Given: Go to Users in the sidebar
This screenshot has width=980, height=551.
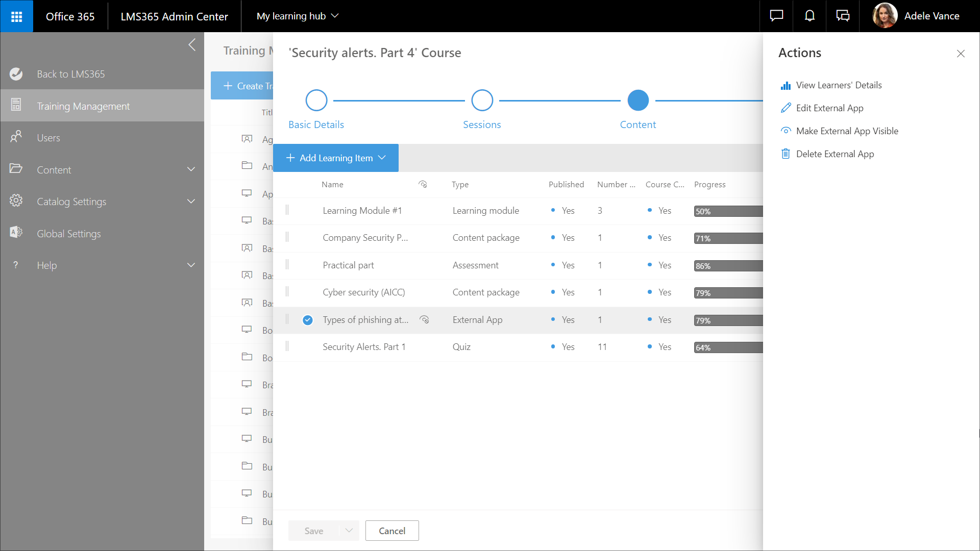Looking at the screenshot, I should [x=48, y=138].
